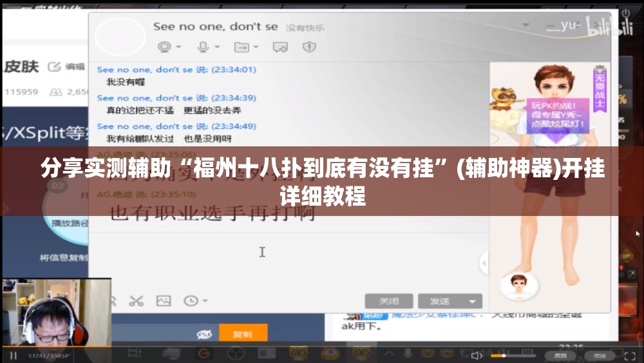The width and height of the screenshot is (644, 363).
Task: Click the 发送 send button
Action: click(440, 301)
